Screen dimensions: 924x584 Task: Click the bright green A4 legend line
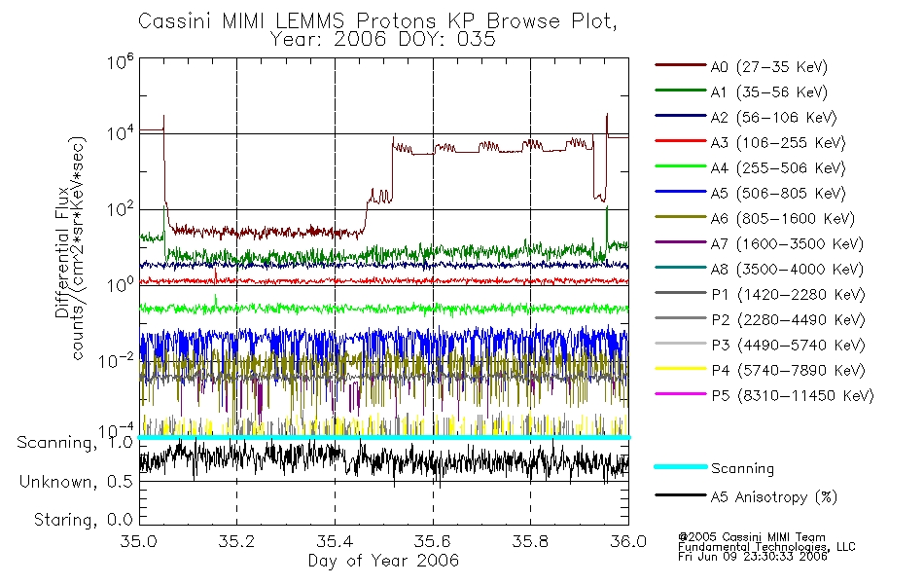681,166
